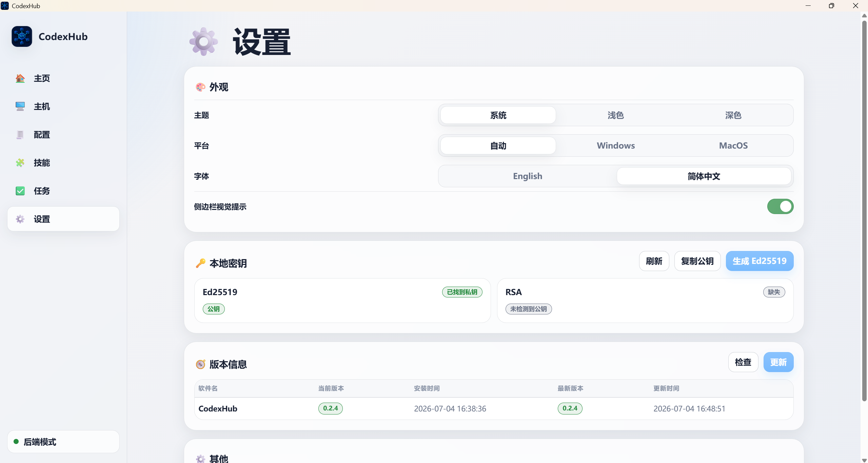Image resolution: width=868 pixels, height=463 pixels.
Task: Minimize the CodexHub window
Action: coord(808,6)
